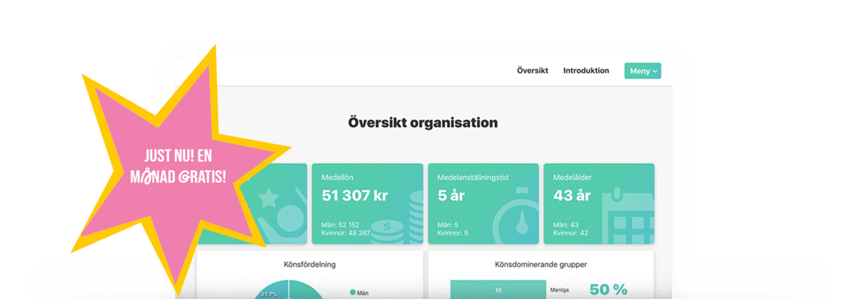Click the Medellön 51 307 kr card
Viewport: 868px width, 299px height.
[x=367, y=204]
